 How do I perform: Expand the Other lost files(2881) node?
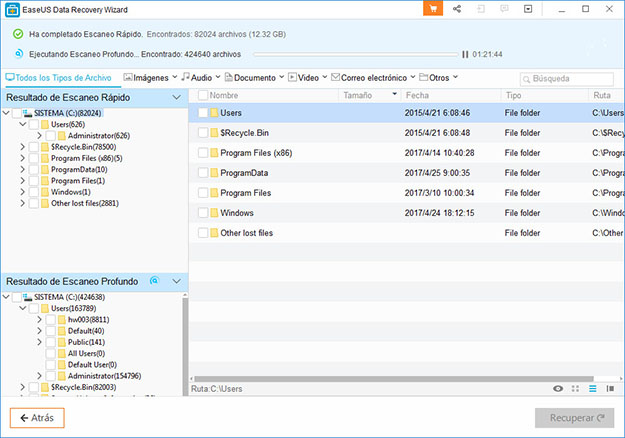pyautogui.click(x=22, y=203)
